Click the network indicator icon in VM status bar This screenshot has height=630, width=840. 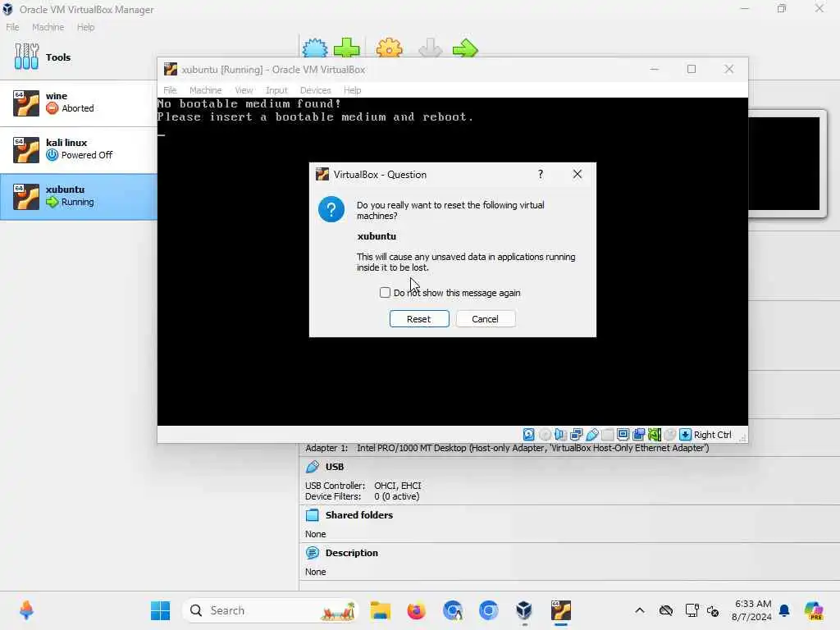[x=577, y=435]
